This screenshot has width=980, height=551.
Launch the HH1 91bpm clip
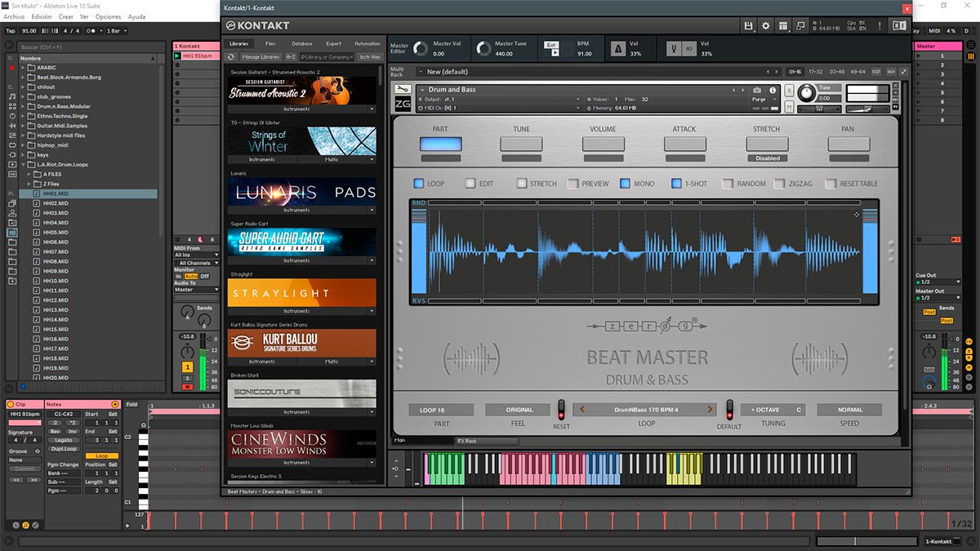pos(179,56)
